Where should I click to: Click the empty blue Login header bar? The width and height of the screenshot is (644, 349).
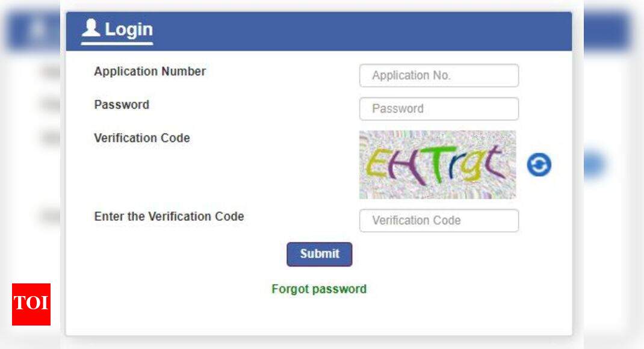coord(361,31)
